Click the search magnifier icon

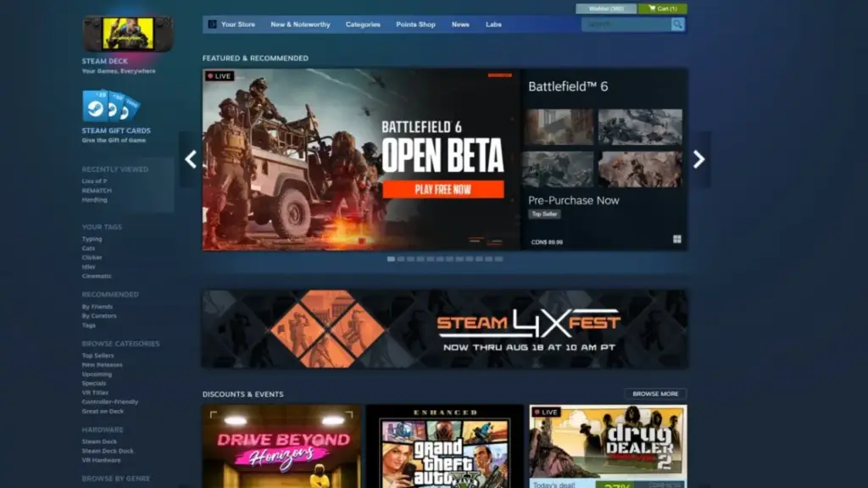tap(677, 25)
